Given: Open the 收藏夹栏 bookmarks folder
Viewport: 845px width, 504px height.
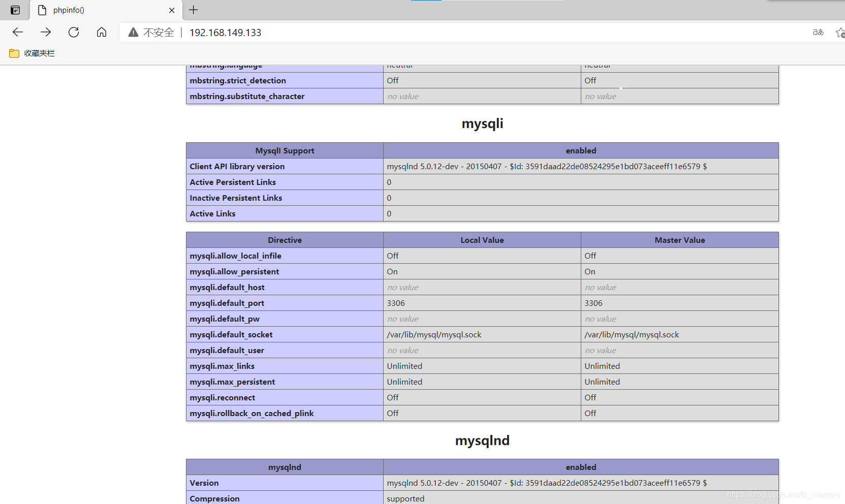Looking at the screenshot, I should 32,53.
